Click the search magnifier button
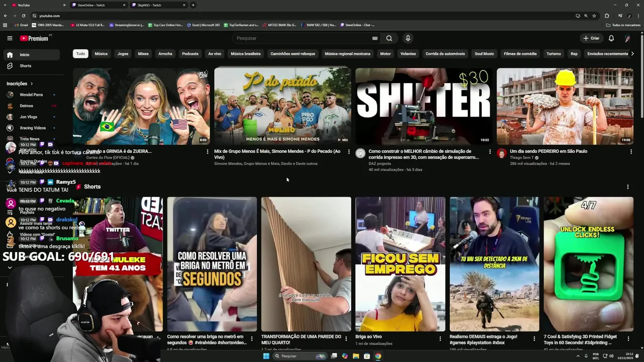The image size is (644, 362). pyautogui.click(x=389, y=38)
